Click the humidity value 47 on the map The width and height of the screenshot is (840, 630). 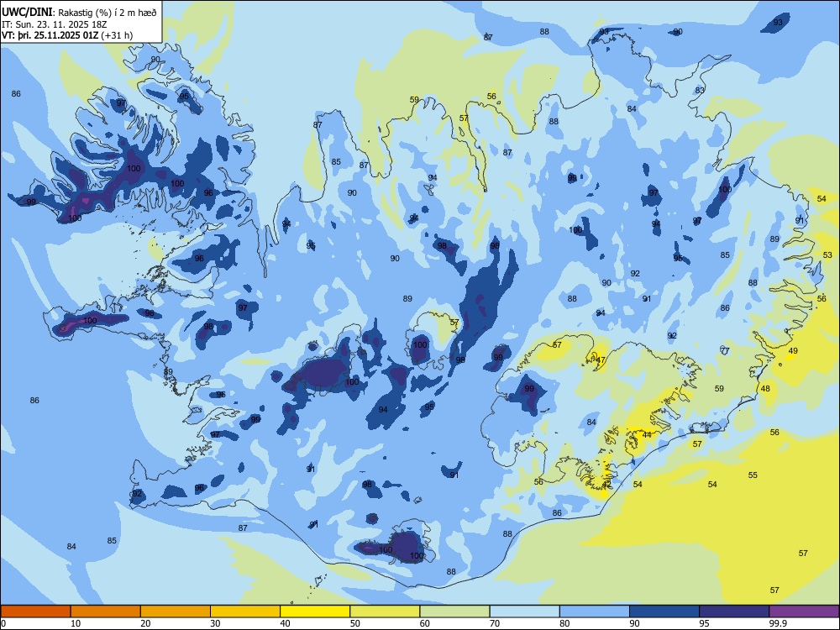point(601,360)
